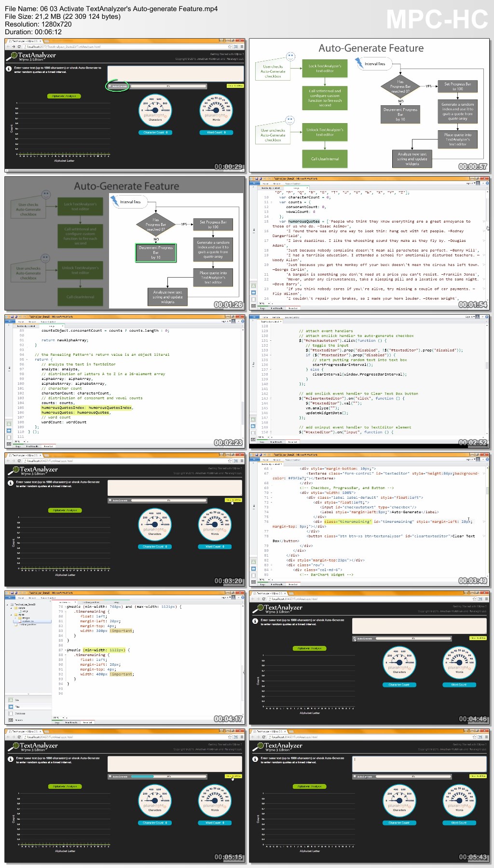Click TextAnalyzer magnifier logo in 00:04:46 thumbnail

(260, 608)
